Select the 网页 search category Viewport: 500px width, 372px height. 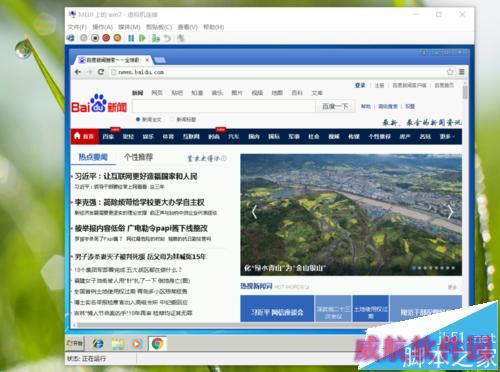tap(157, 93)
